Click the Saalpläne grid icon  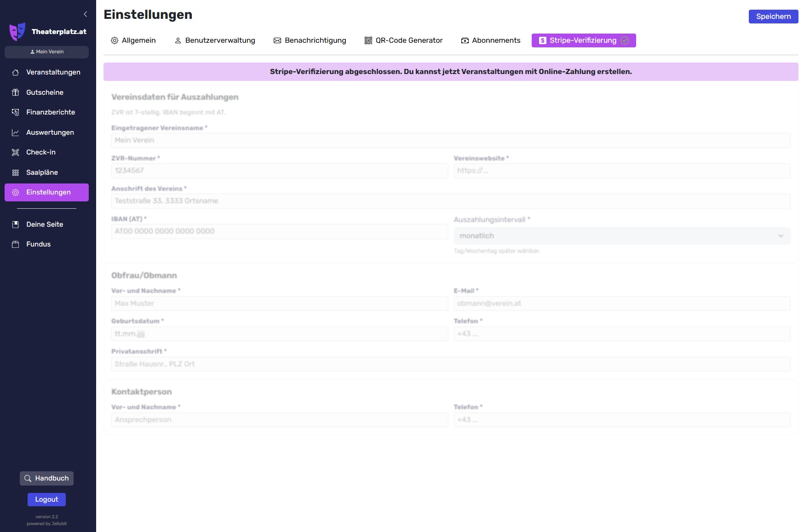point(16,172)
